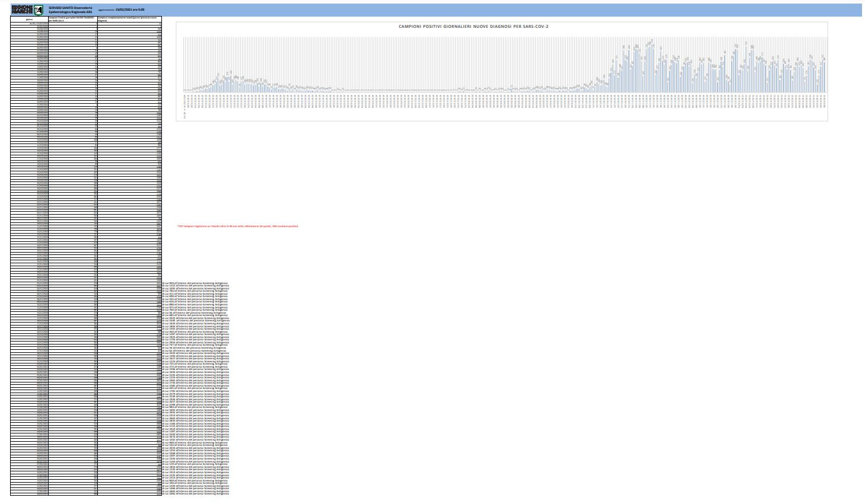Click the note 'di cui 62 all'interno del percorso Screening Antigenico'
This screenshot has width=865, height=504.
pos(194,350)
